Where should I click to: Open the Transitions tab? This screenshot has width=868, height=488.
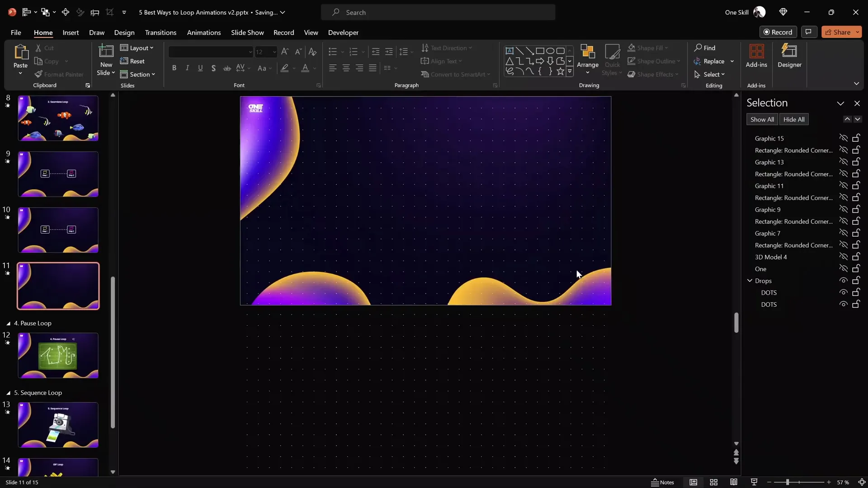[x=160, y=33]
